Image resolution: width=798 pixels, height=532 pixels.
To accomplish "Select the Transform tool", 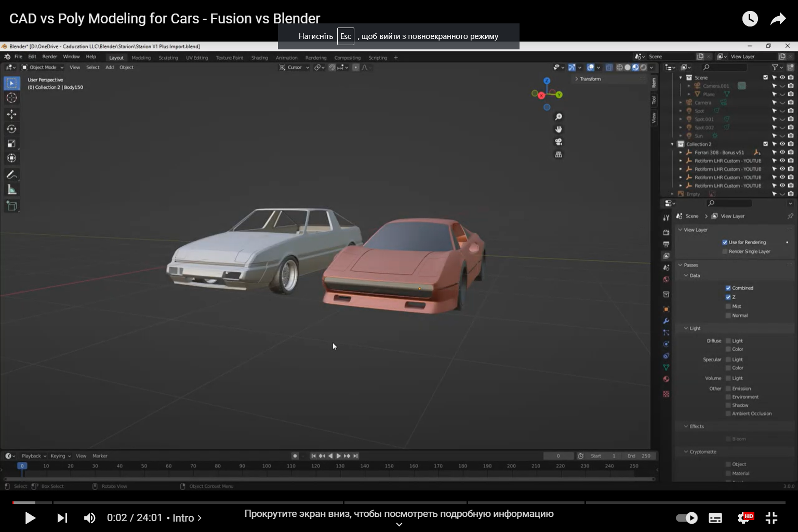I will tap(11, 158).
